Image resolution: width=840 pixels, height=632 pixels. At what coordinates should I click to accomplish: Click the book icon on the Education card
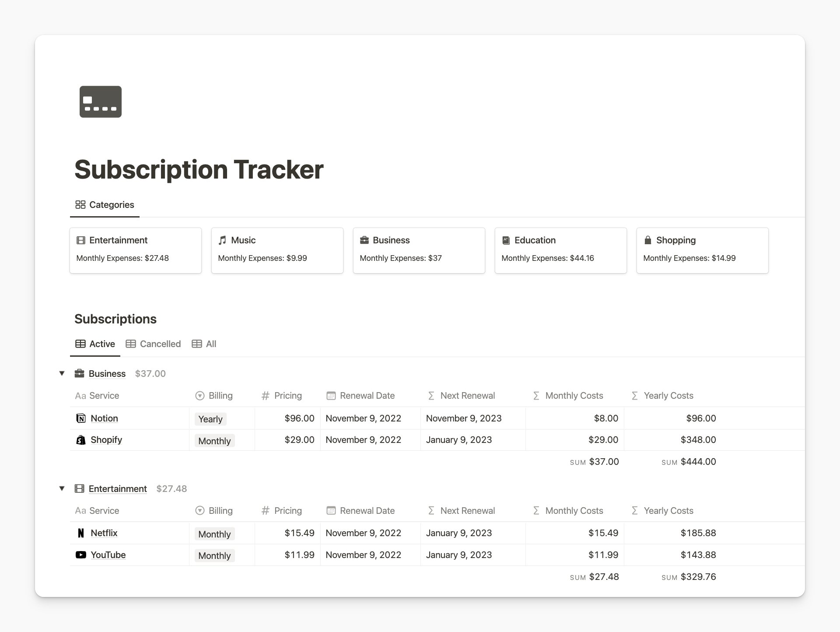click(x=506, y=240)
